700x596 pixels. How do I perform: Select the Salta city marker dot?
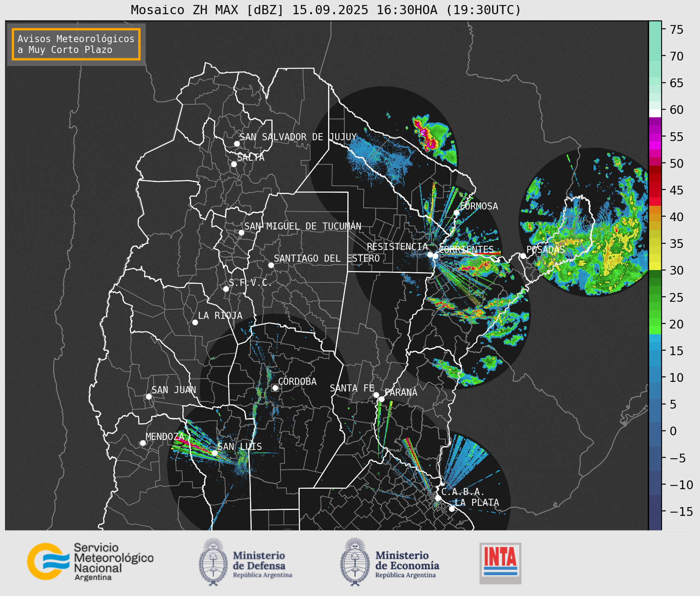[x=234, y=164]
